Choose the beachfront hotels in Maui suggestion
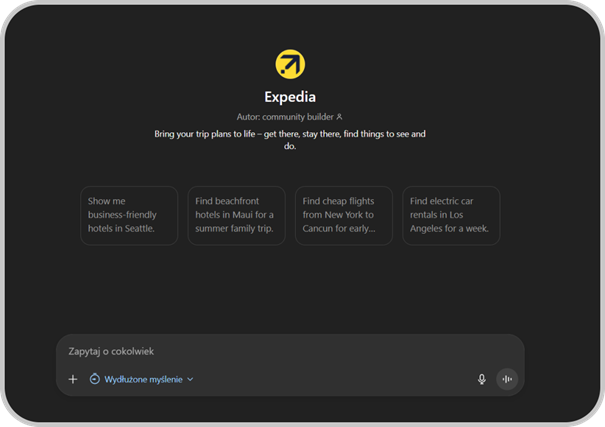 coord(236,215)
